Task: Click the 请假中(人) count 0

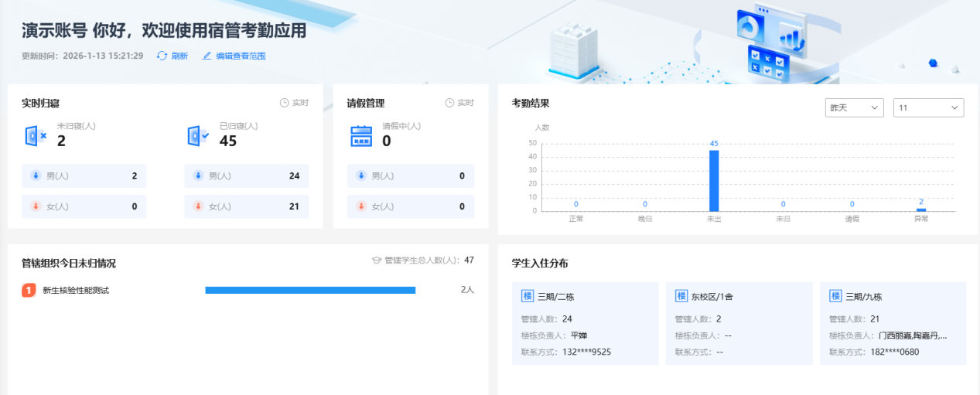Action: point(387,141)
